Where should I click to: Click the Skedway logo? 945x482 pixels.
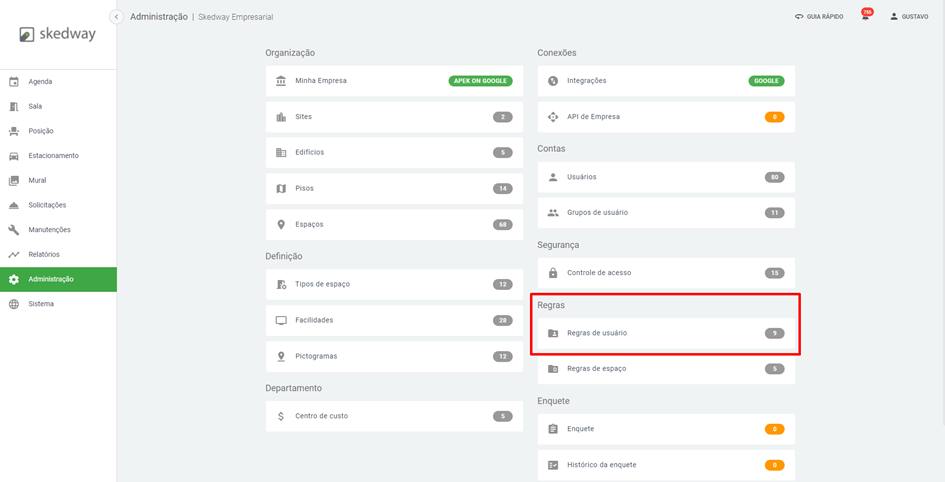[x=58, y=34]
